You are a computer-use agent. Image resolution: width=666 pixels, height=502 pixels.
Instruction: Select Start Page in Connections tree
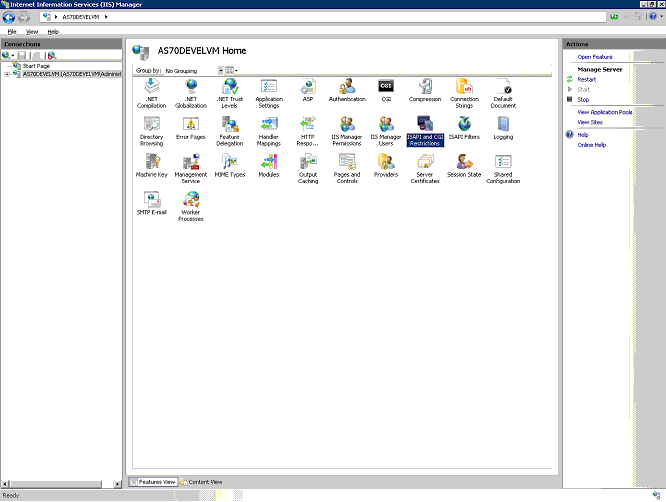36,66
